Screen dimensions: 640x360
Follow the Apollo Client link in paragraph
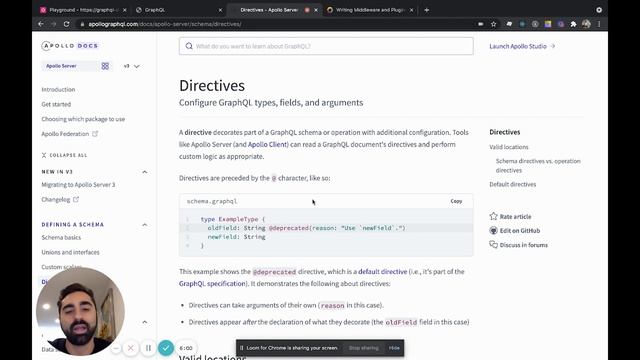[x=267, y=144]
